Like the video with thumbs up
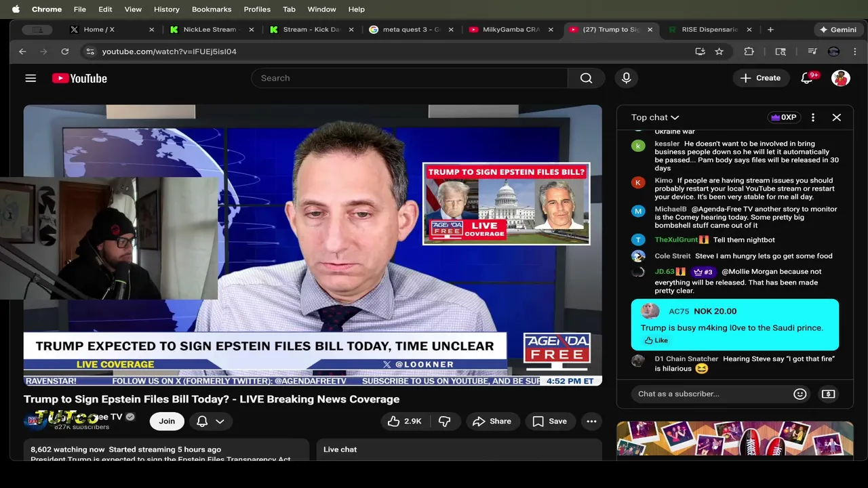 coord(405,422)
